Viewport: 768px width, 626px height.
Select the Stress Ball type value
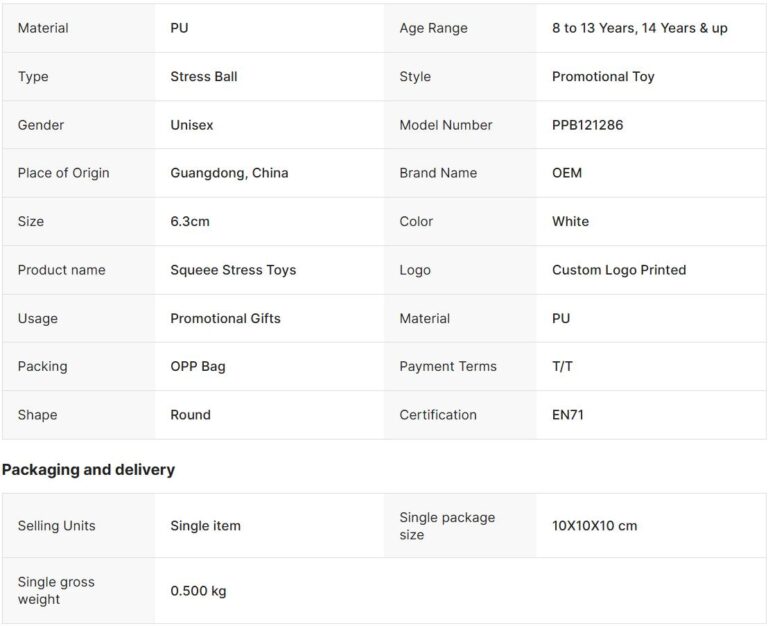tap(204, 77)
